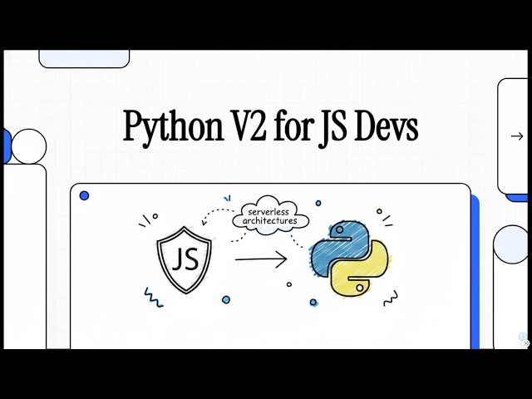The width and height of the screenshot is (532, 399).
Task: Select the Python logo illustration
Action: pyautogui.click(x=350, y=259)
